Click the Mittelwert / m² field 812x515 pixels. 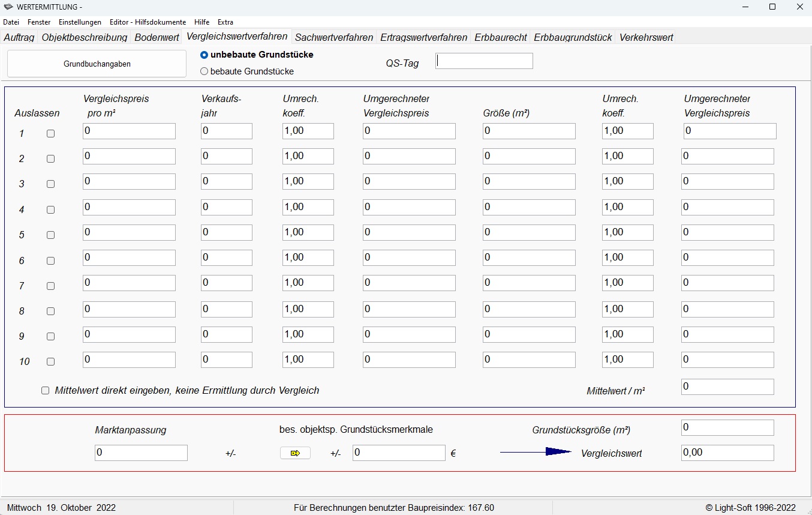coord(727,387)
